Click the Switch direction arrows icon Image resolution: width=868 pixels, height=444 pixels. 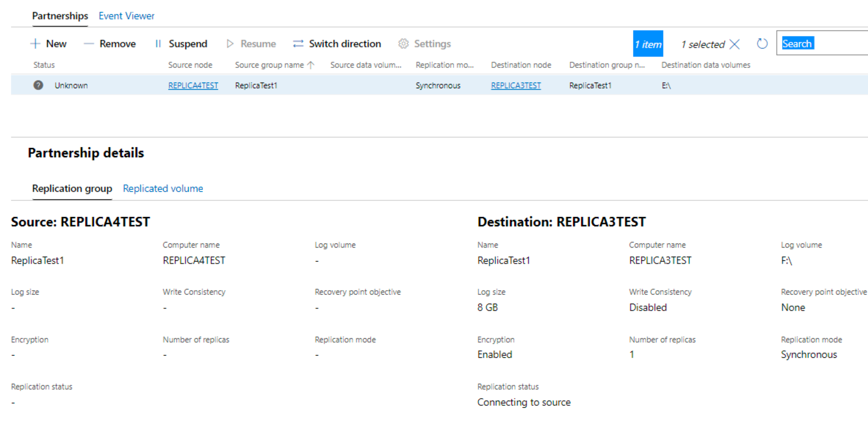298,44
